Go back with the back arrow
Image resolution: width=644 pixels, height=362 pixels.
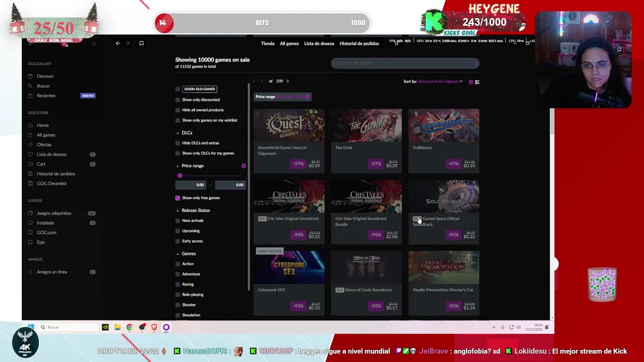point(118,43)
